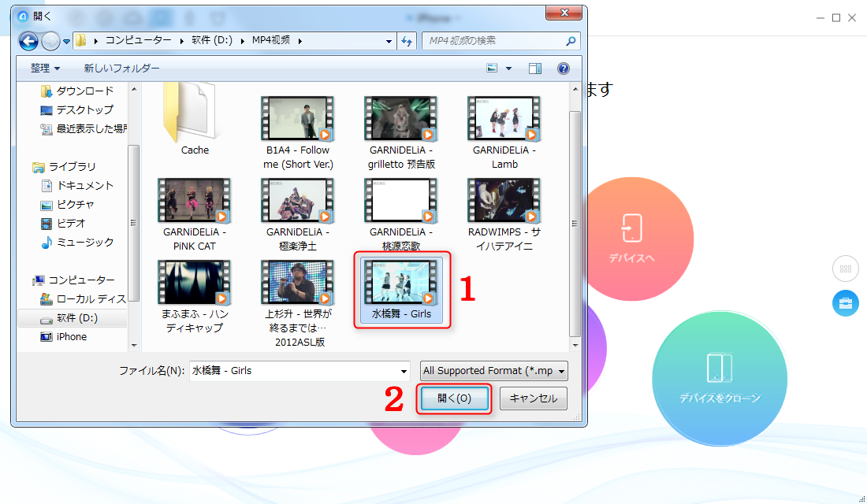
Task: Select RADWIMPS - サイハテアイニ video
Action: click(x=504, y=214)
